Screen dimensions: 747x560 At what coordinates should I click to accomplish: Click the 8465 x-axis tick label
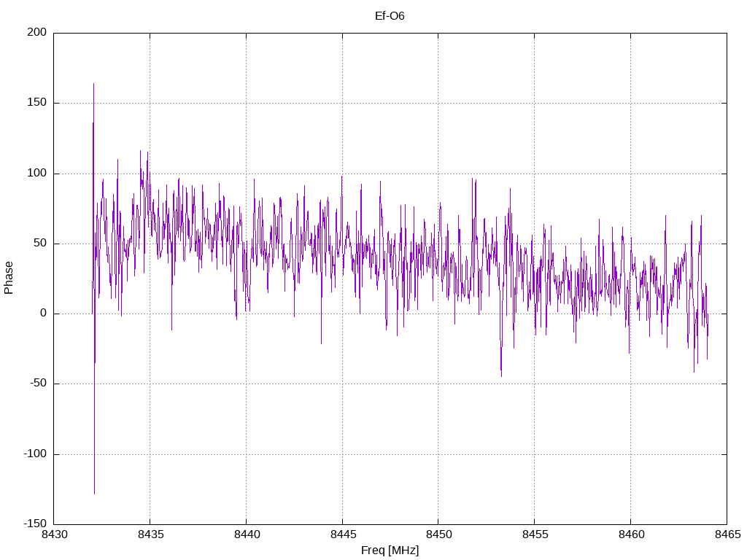727,534
